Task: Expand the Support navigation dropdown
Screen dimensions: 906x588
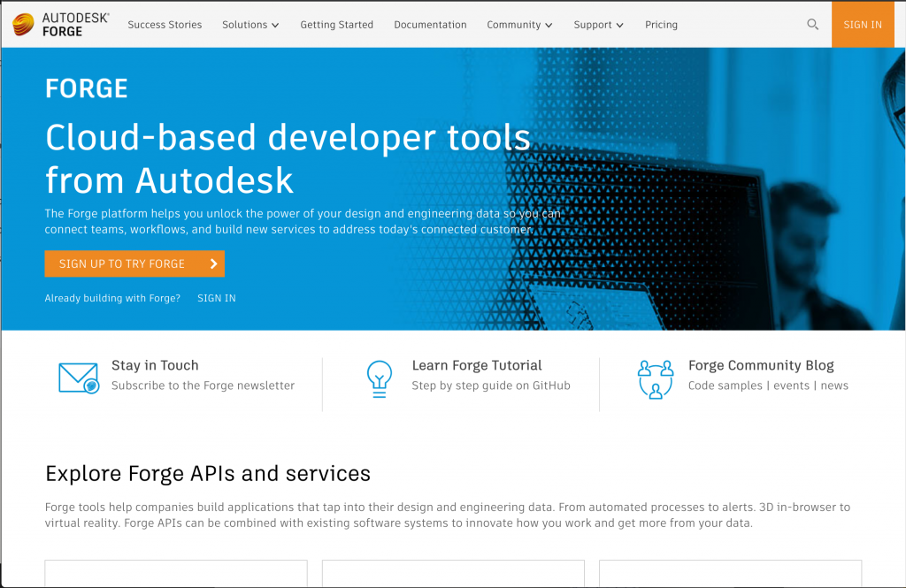Action: [x=598, y=25]
